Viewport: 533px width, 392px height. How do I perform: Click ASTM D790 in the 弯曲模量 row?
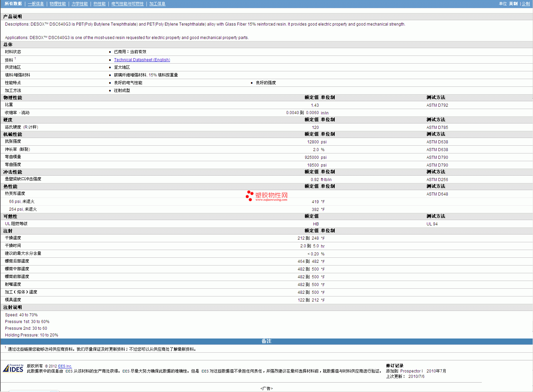437,157
